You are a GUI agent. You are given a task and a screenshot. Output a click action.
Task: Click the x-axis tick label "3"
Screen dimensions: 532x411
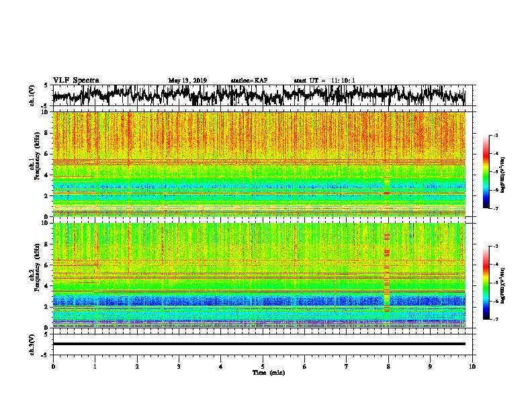(x=179, y=367)
